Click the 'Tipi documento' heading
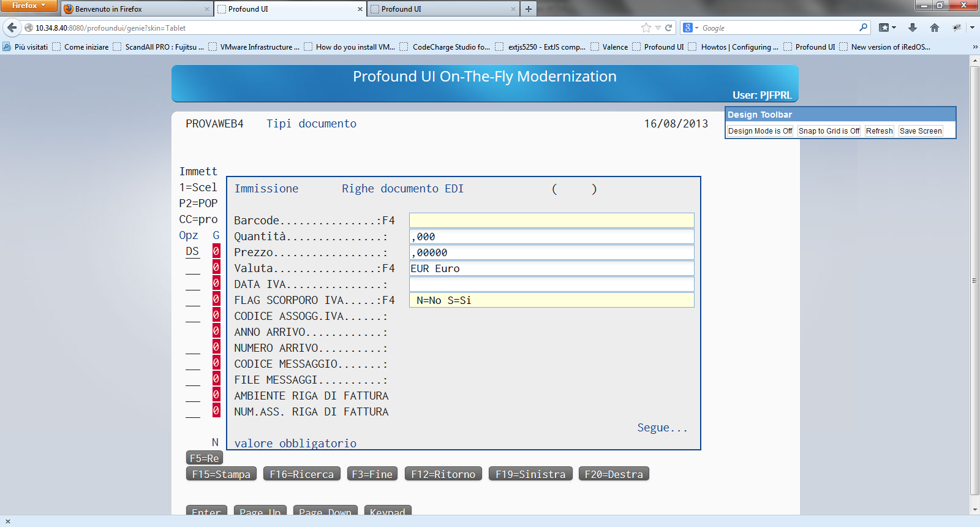980x527 pixels. (x=311, y=124)
